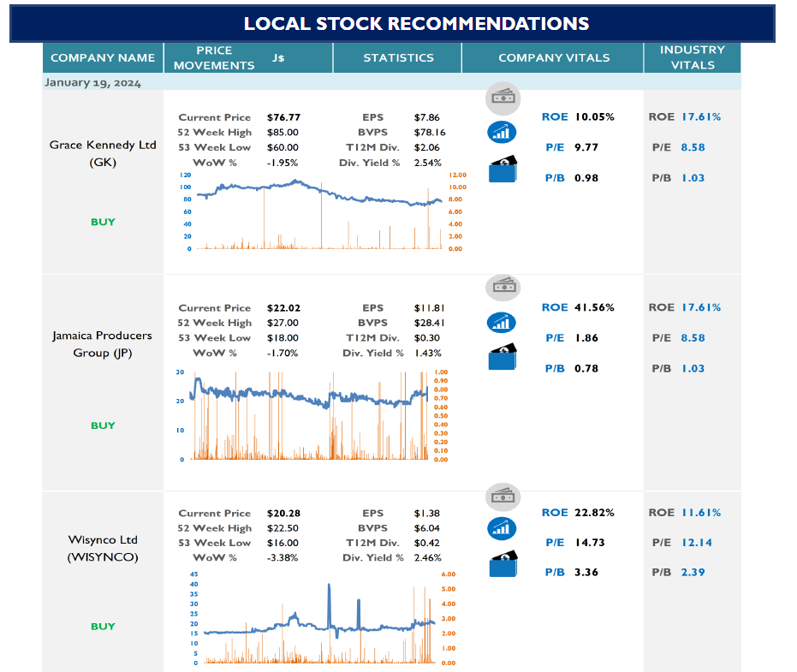Click the 2.46% dividend yield value

click(427, 557)
